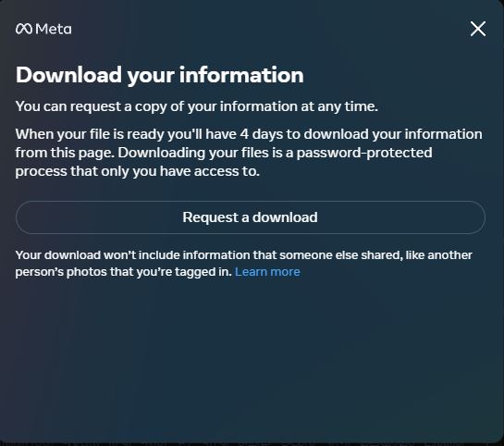Click the Meta wordmark text
The width and height of the screenshot is (504, 446).
54,29
